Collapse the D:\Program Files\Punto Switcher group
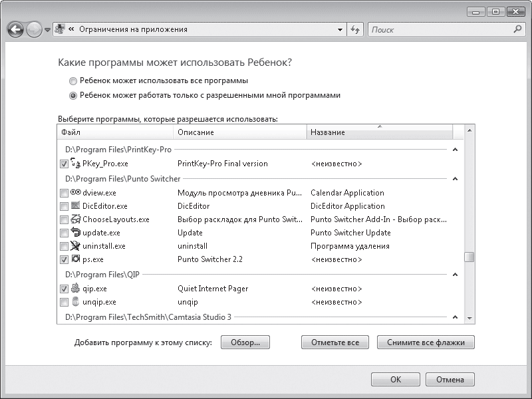 pos(455,179)
